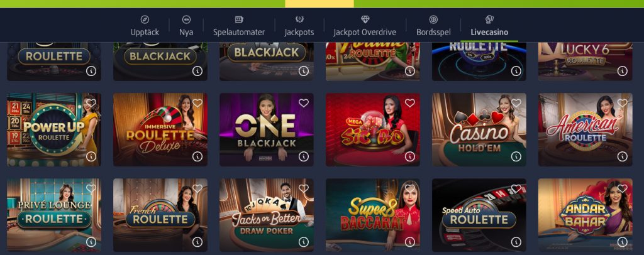Open Privé Lounge Roulette thumbnail
Viewport: 644px width, 255px height.
pyautogui.click(x=54, y=215)
